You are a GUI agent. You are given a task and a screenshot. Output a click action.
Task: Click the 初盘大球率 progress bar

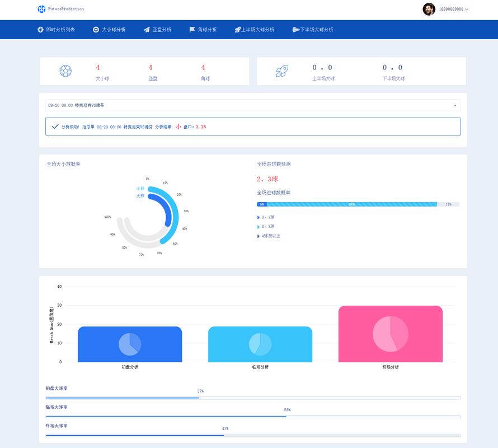(x=253, y=398)
